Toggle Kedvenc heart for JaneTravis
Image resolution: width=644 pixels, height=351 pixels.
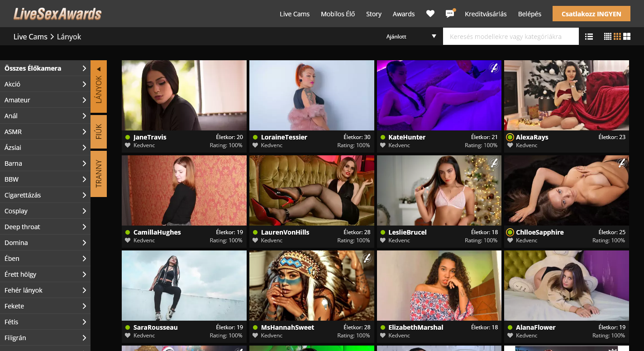tap(128, 145)
